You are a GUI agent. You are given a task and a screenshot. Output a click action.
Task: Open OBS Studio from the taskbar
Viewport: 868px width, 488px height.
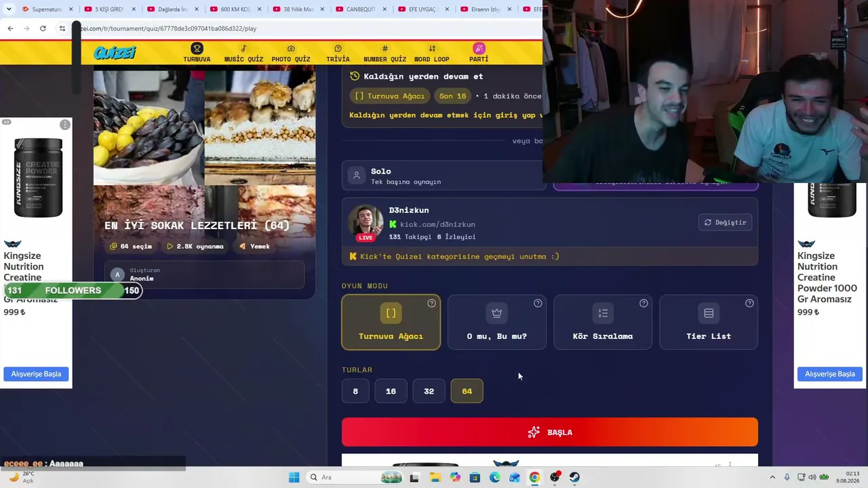pos(555,477)
